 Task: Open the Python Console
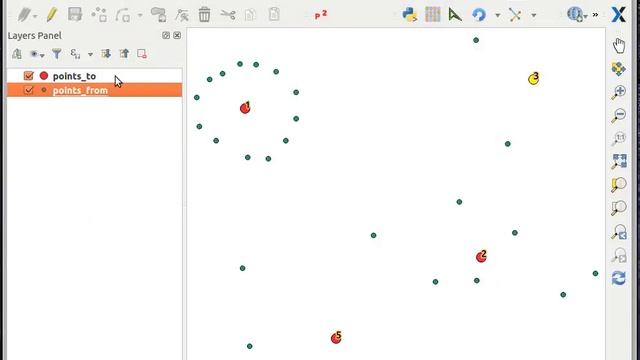click(x=409, y=15)
